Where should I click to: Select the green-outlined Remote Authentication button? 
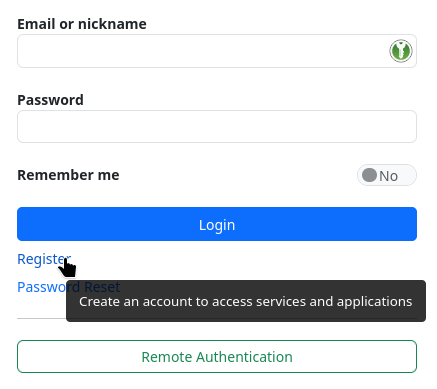tap(217, 357)
